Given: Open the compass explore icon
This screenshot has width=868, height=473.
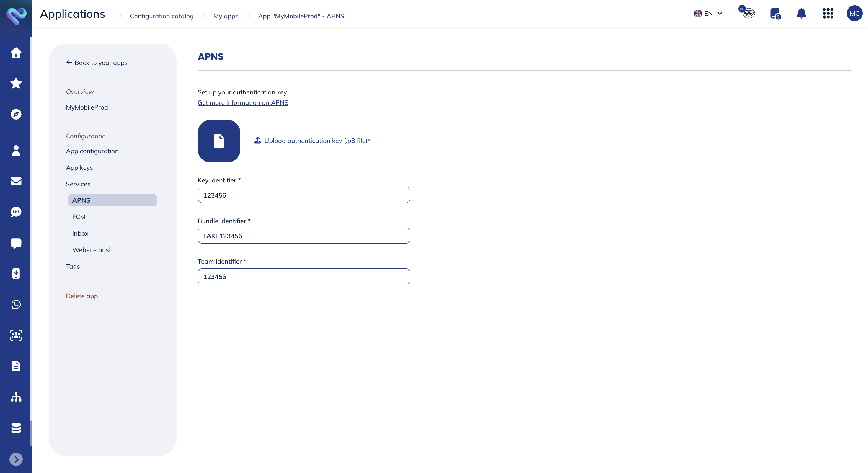Looking at the screenshot, I should pos(16,114).
